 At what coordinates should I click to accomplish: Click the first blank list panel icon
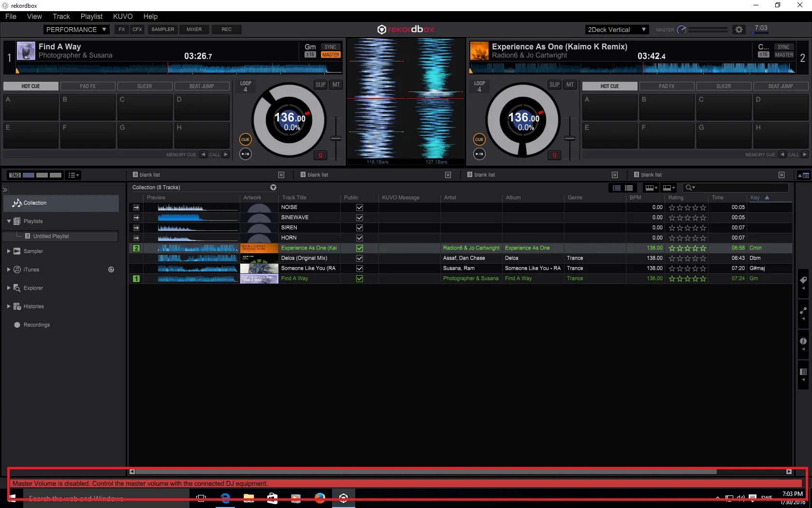pos(281,175)
